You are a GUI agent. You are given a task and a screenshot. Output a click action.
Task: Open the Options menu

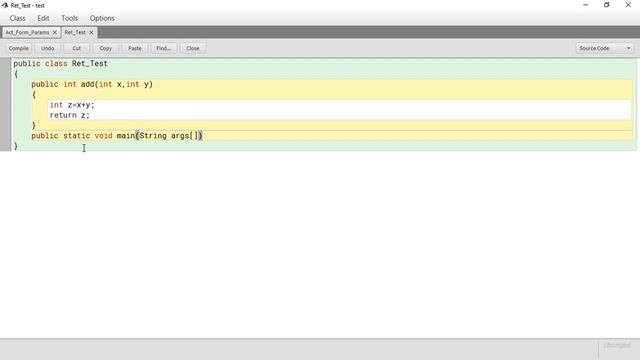pos(102,18)
